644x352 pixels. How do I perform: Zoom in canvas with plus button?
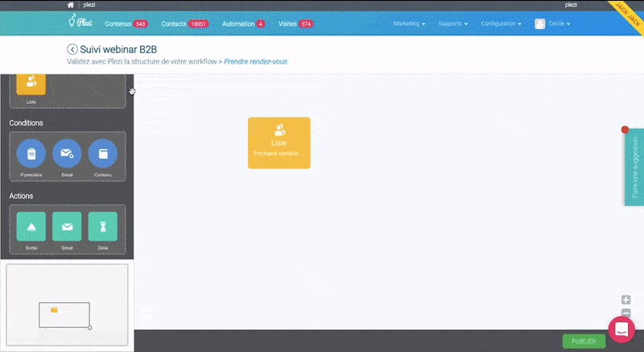point(626,300)
